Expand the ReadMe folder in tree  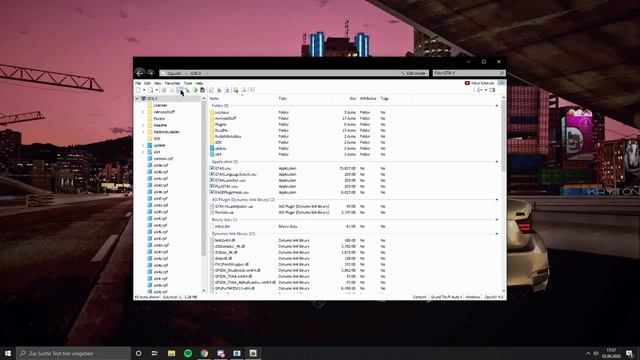pyautogui.click(x=143, y=125)
